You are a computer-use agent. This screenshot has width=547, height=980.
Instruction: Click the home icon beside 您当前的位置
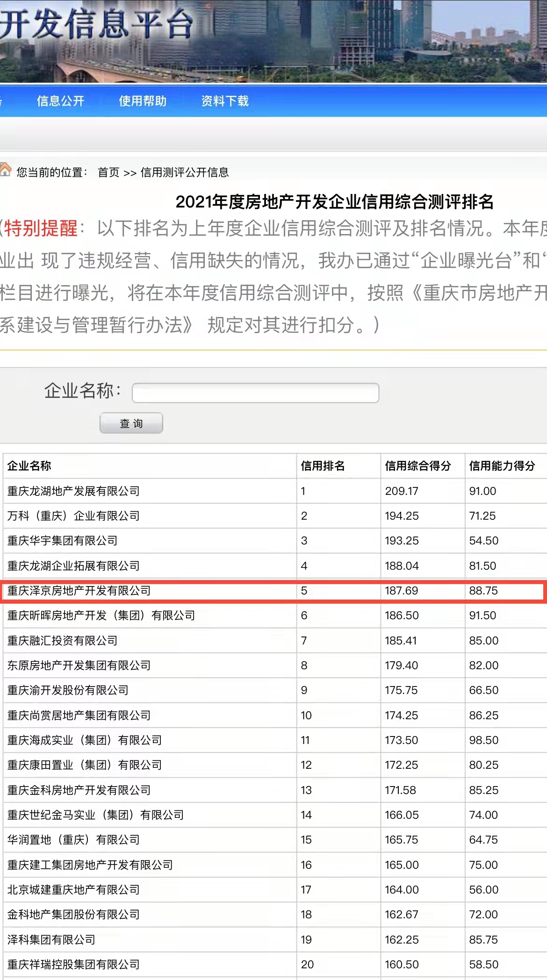tap(6, 170)
